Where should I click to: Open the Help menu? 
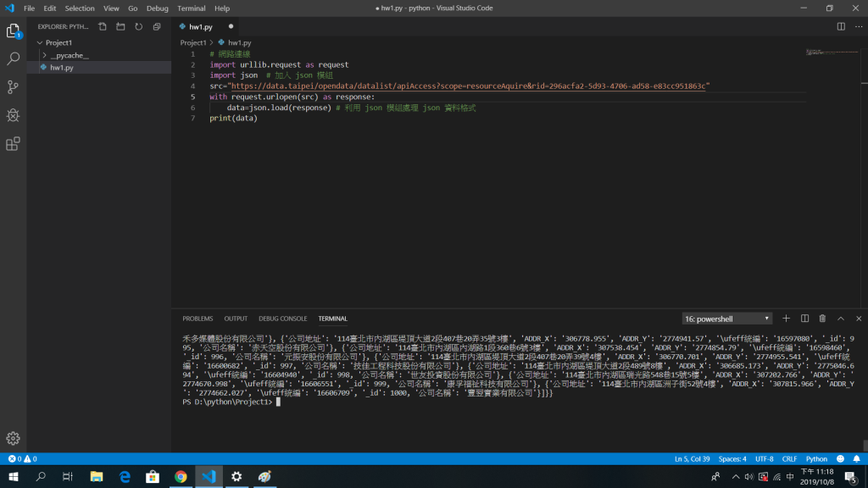pyautogui.click(x=222, y=8)
